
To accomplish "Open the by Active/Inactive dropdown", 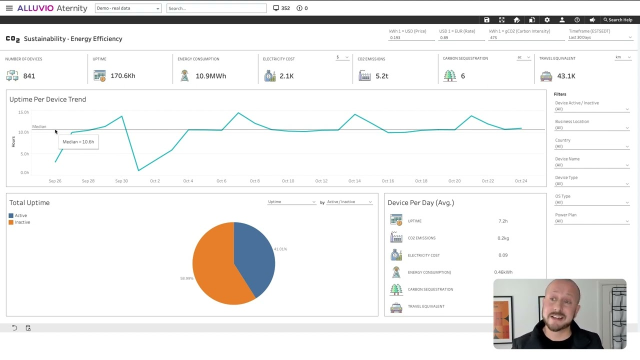I will pos(349,202).
